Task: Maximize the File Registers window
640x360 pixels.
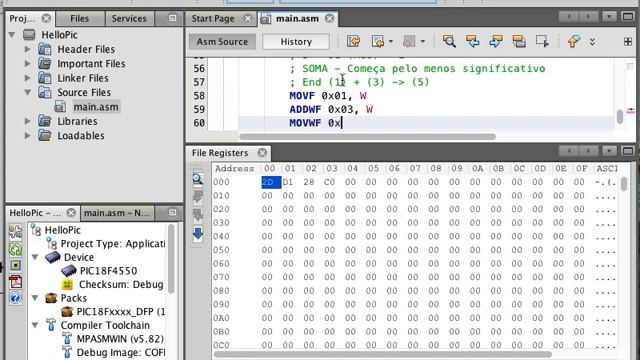Action: [628, 151]
